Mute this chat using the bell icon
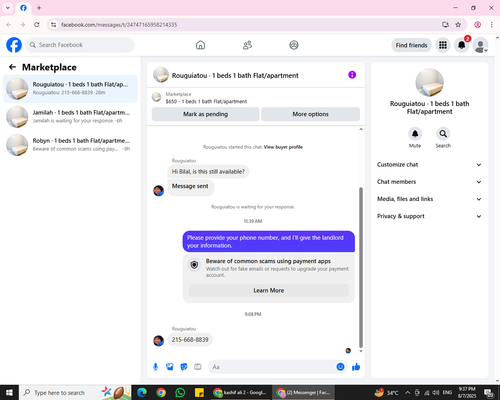This screenshot has width=500, height=400. [415, 134]
